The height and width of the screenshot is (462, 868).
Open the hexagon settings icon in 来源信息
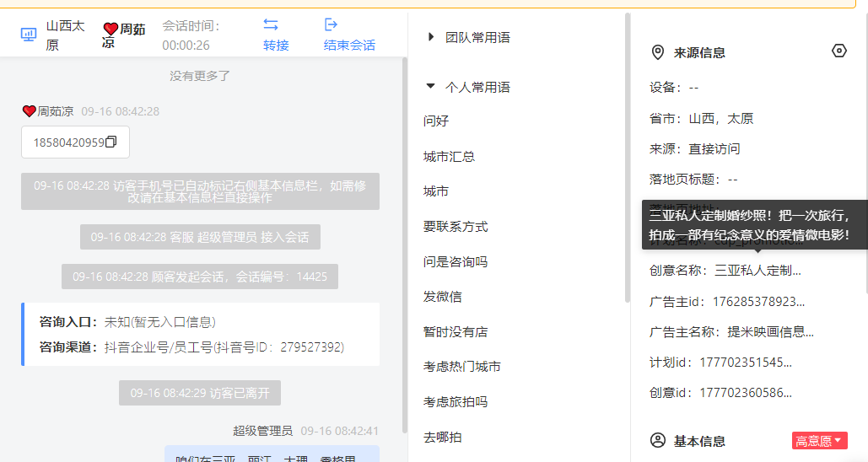839,51
